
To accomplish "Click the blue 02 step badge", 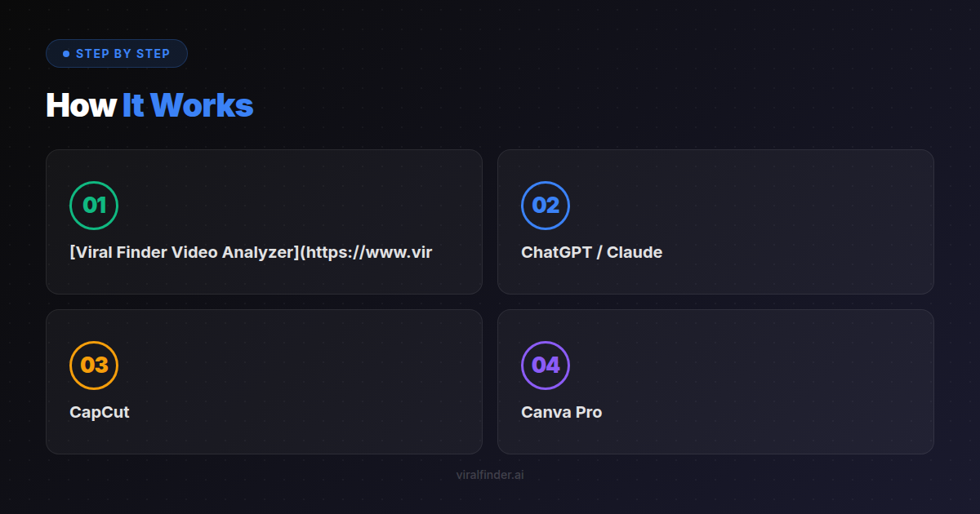I will [546, 206].
